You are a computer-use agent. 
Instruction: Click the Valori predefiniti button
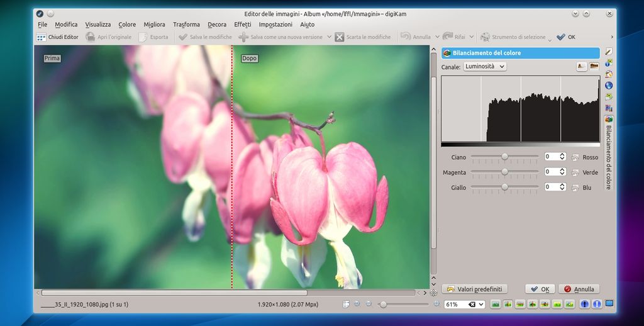point(475,289)
